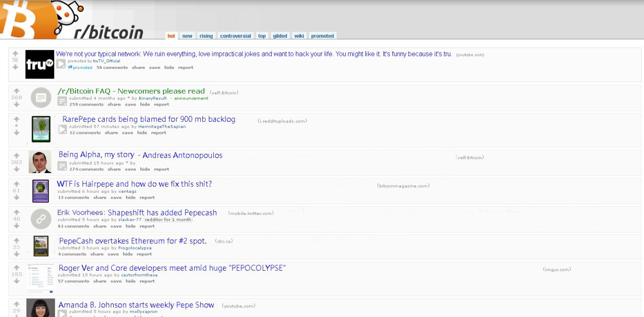644x317 pixels.
Task: View 259 comments on FAQ post
Action: coord(87,105)
